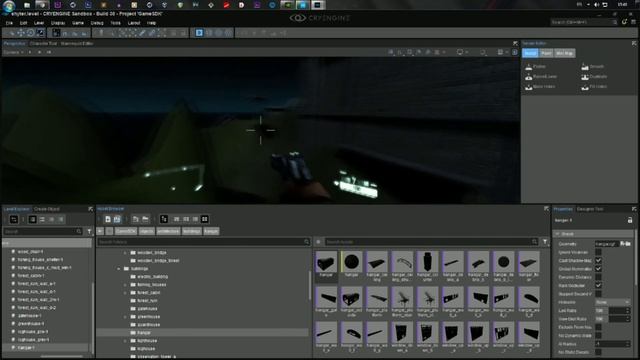The height and width of the screenshot is (360, 640).
Task: Select the Duplicate terrain tool
Action: click(594, 77)
